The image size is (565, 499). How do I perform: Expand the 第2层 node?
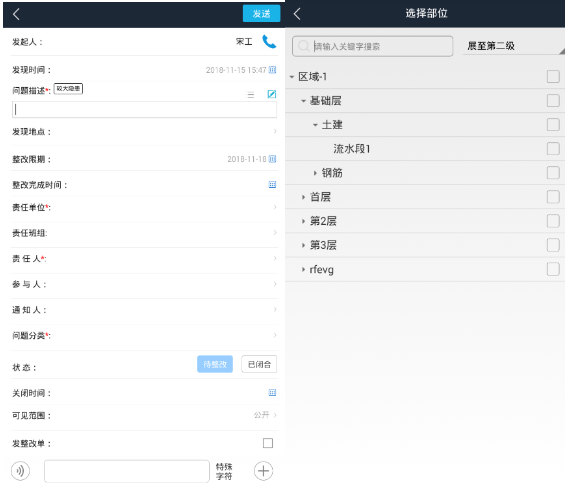coord(303,221)
